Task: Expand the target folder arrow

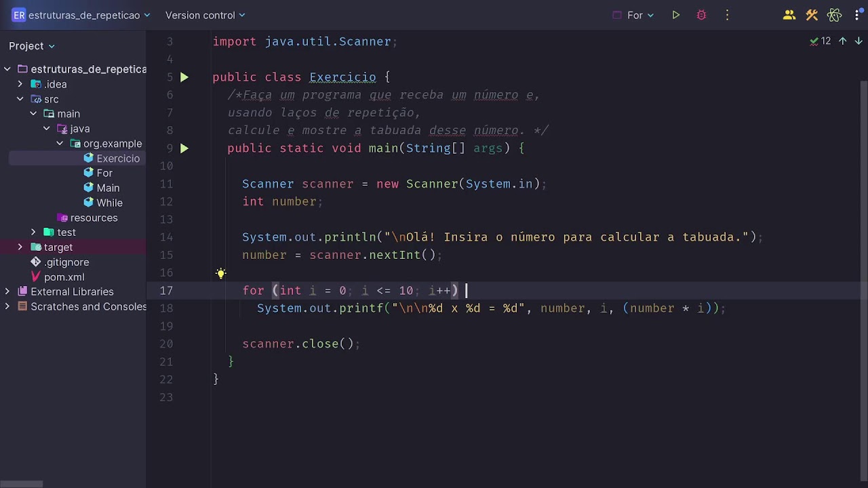Action: [x=20, y=247]
